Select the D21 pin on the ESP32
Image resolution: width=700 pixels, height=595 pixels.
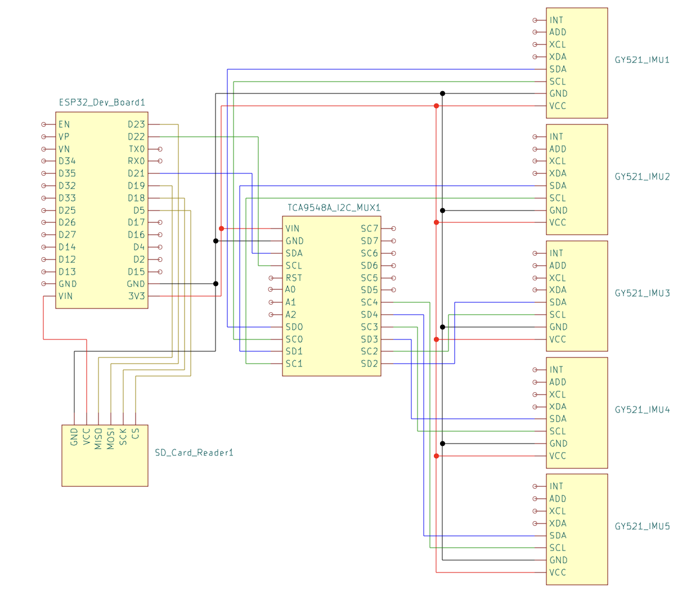136,173
